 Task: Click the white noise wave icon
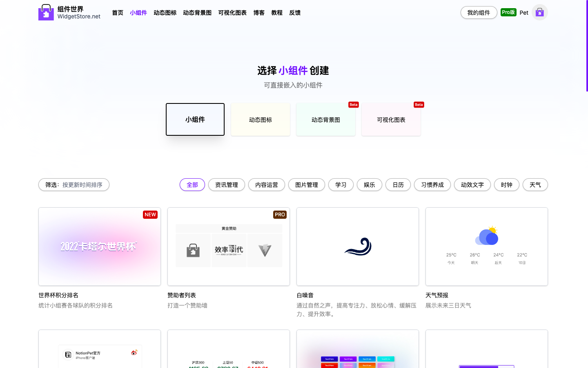[x=358, y=247]
